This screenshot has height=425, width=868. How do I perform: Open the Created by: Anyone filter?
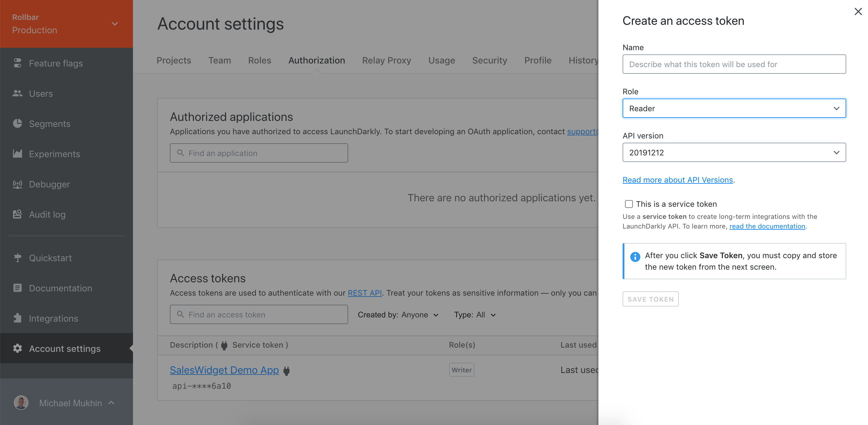coord(398,314)
